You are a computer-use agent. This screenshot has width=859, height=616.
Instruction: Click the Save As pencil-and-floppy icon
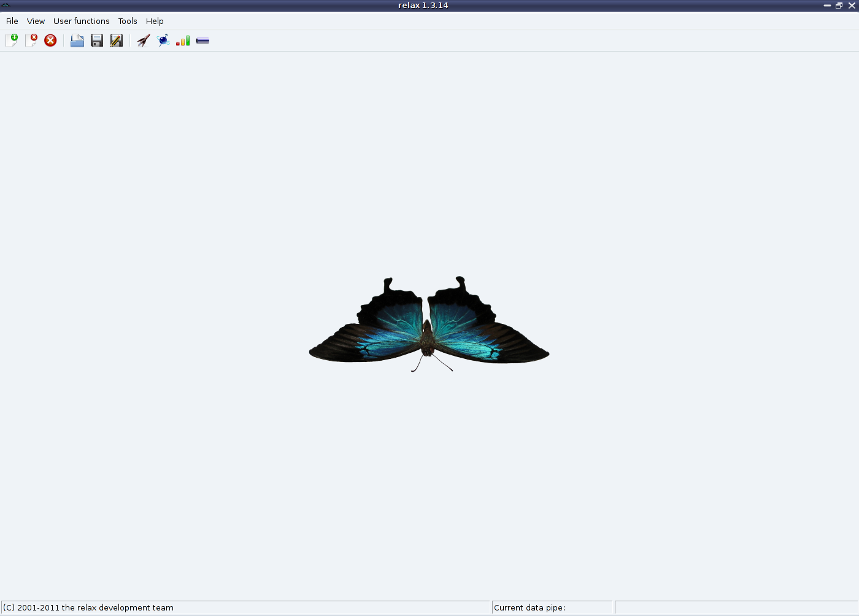pos(117,40)
